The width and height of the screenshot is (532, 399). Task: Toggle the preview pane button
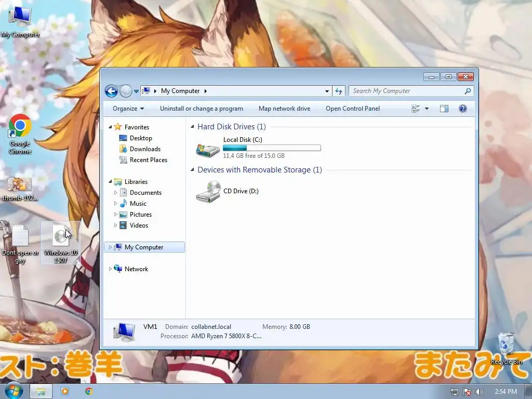(444, 109)
